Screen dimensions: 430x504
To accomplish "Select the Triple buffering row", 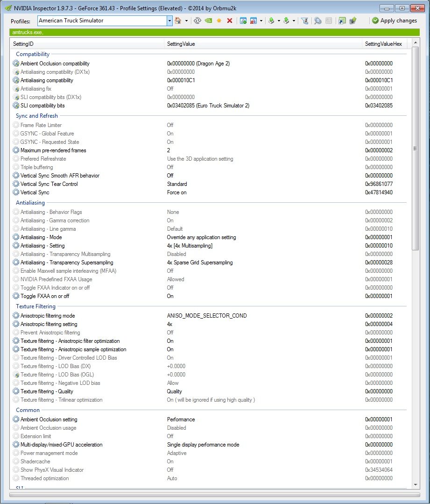I will point(210,167).
